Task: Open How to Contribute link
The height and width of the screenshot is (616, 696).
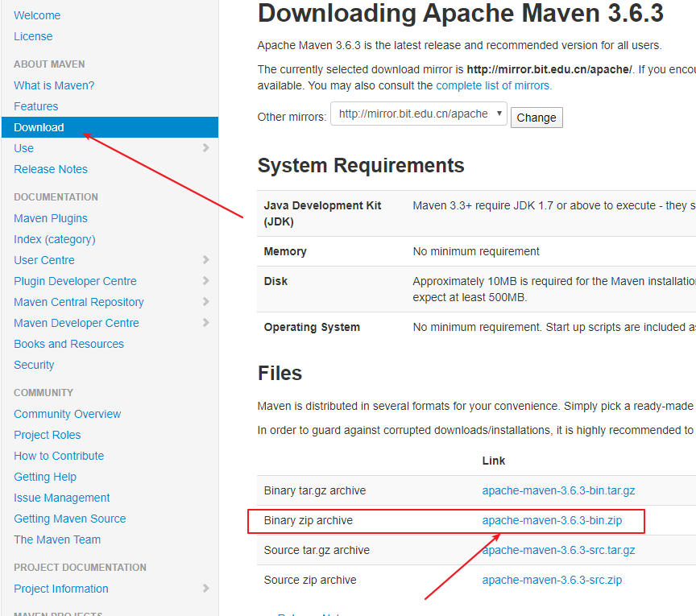Action: point(59,456)
